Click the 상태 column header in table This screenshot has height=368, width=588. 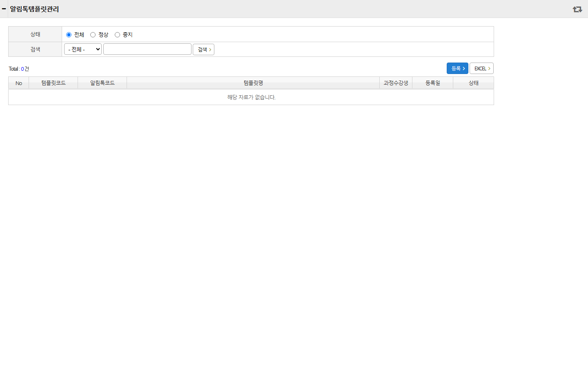(474, 83)
